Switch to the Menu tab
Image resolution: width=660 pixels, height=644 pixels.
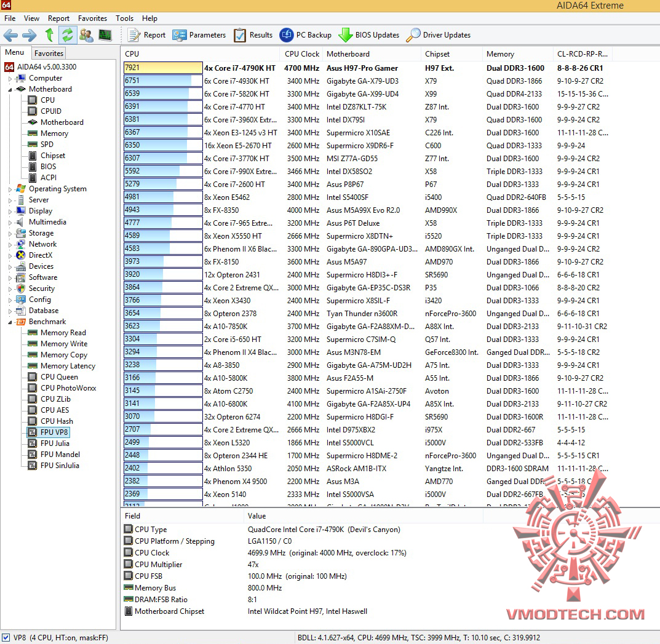(15, 52)
